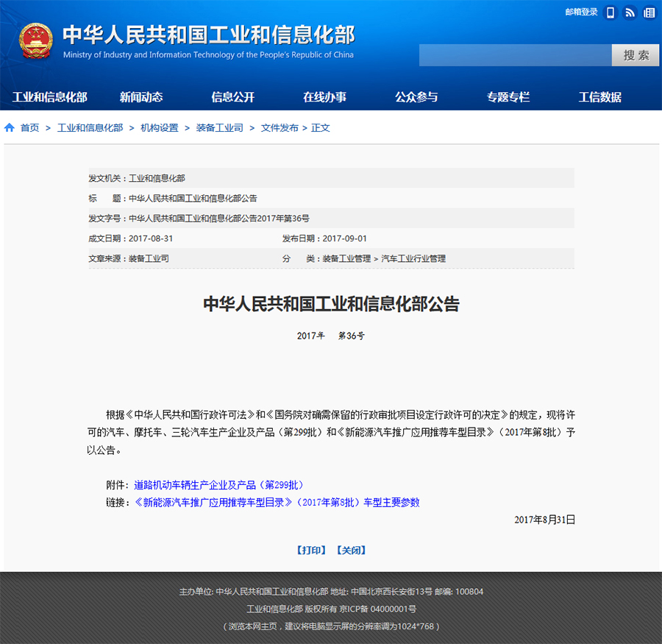Select 发布日期：2017-09-01 text
Image resolution: width=662 pixels, height=644 pixels.
[324, 238]
